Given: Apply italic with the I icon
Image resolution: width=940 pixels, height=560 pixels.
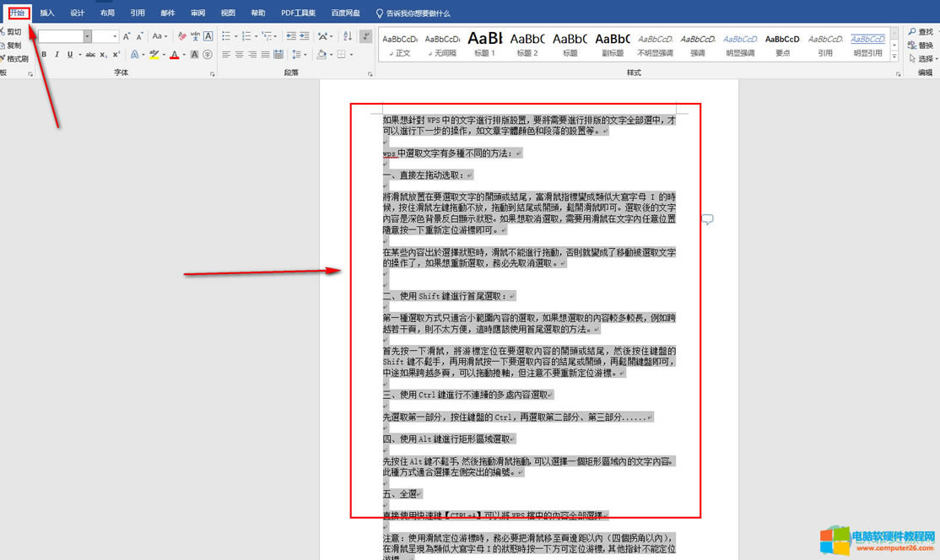Looking at the screenshot, I should tap(57, 55).
